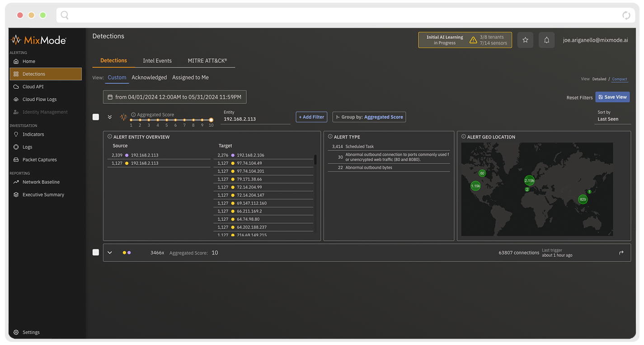Click the Initial AI Learning in Progress banner
The width and height of the screenshot is (644, 345).
coord(465,40)
